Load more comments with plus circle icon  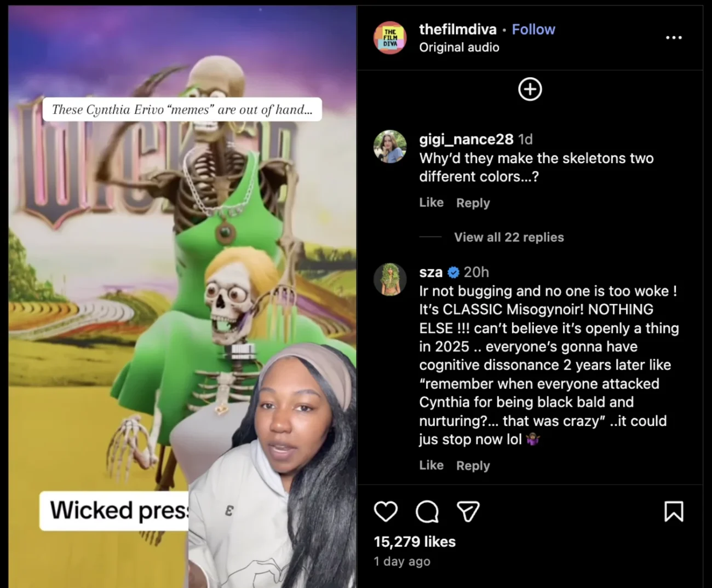coord(530,89)
